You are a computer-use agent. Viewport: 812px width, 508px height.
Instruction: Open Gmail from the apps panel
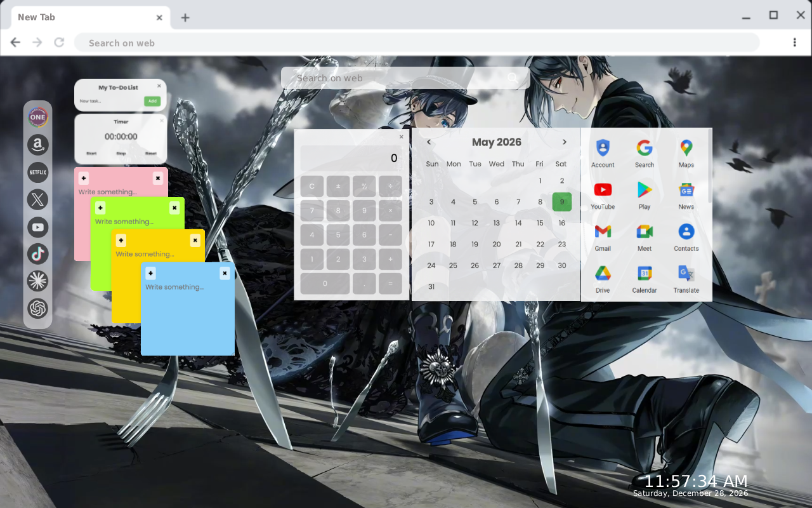[603, 237]
